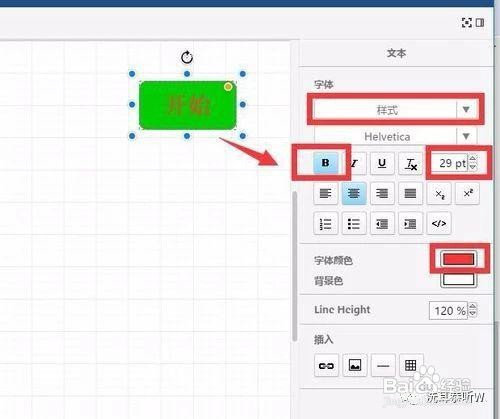This screenshot has width=500, height=419.
Task: Click the right-middle resize handle
Action: (x=243, y=105)
